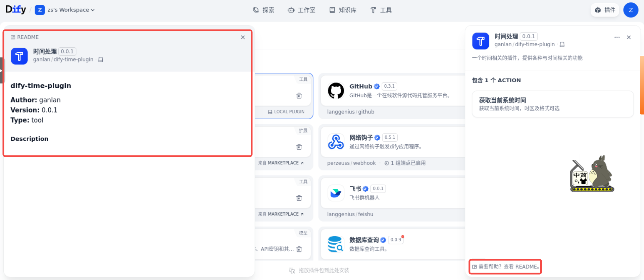644x280 pixels.
Task: Click GitHub verified badge
Action: [x=377, y=86]
